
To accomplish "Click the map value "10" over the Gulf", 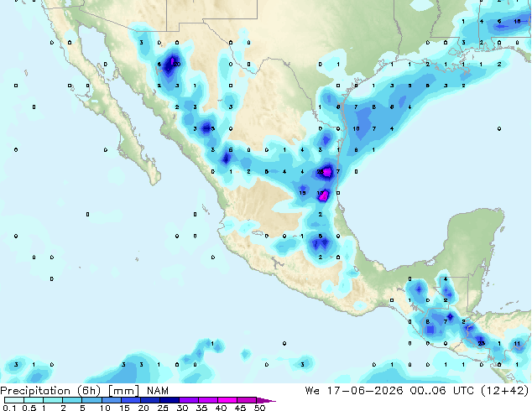I will coord(356,129).
